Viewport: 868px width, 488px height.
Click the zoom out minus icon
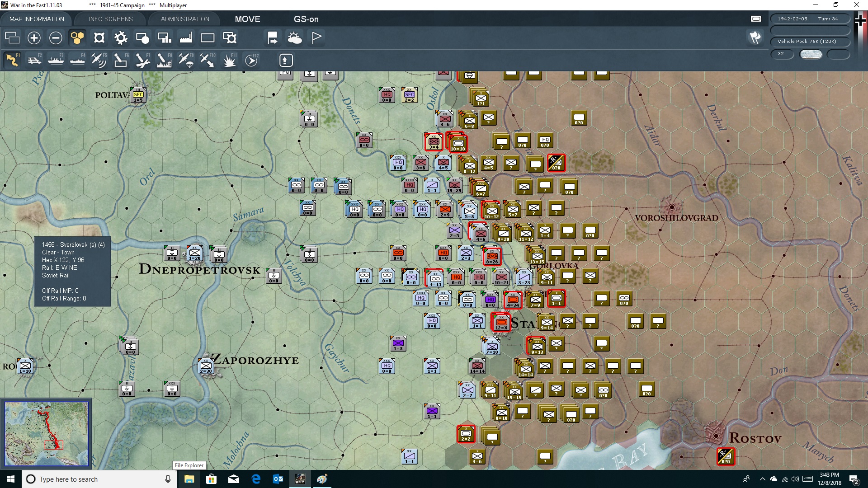(56, 38)
